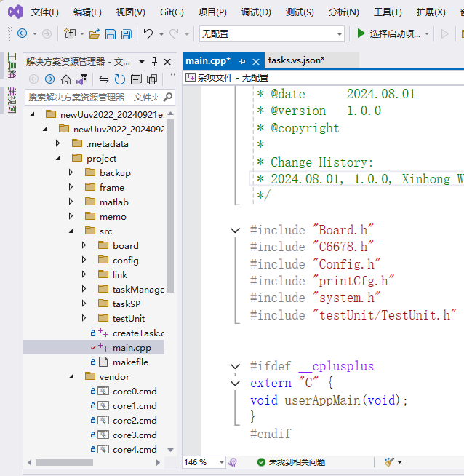
Task: Open the 测试(S) menu
Action: (300, 12)
